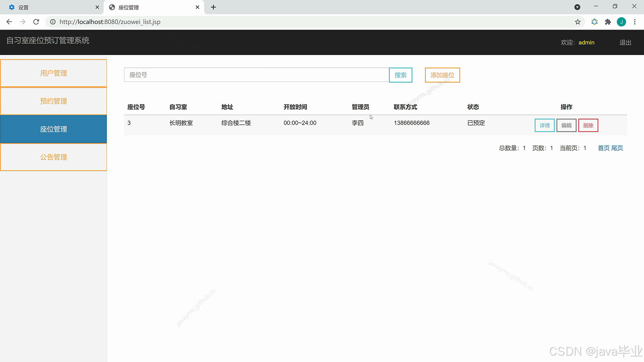Open 公告管理 in the sidebar
644x362 pixels.
coord(54,157)
